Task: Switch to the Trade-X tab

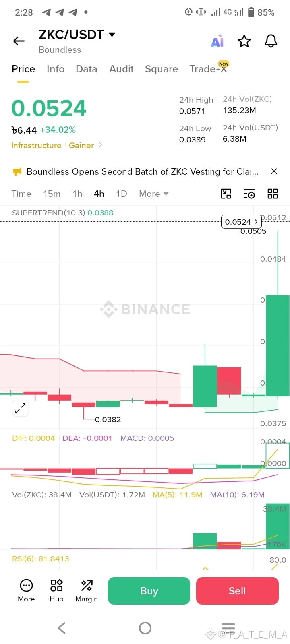Action: [x=208, y=69]
